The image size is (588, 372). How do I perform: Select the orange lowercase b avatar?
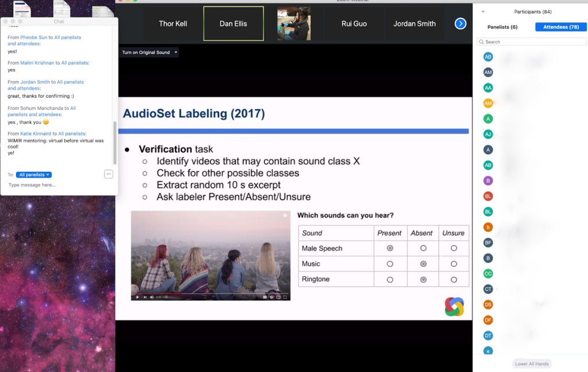pos(488,227)
